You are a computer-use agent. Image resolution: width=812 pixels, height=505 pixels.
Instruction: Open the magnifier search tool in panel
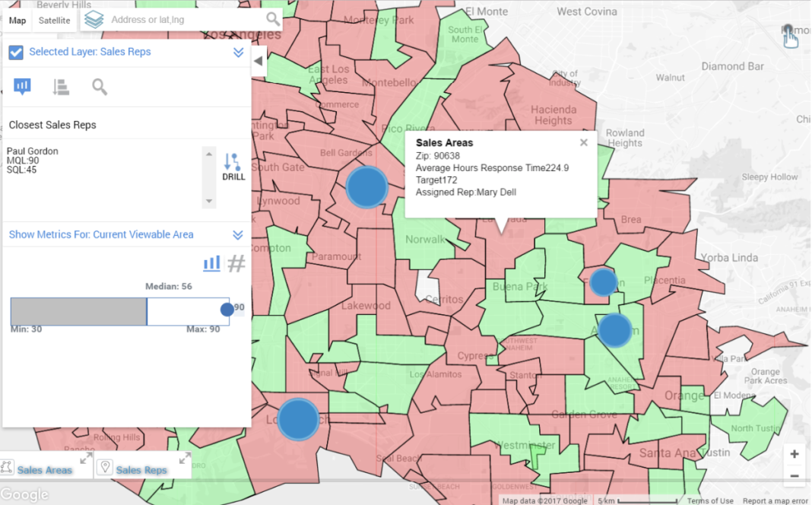coord(100,87)
